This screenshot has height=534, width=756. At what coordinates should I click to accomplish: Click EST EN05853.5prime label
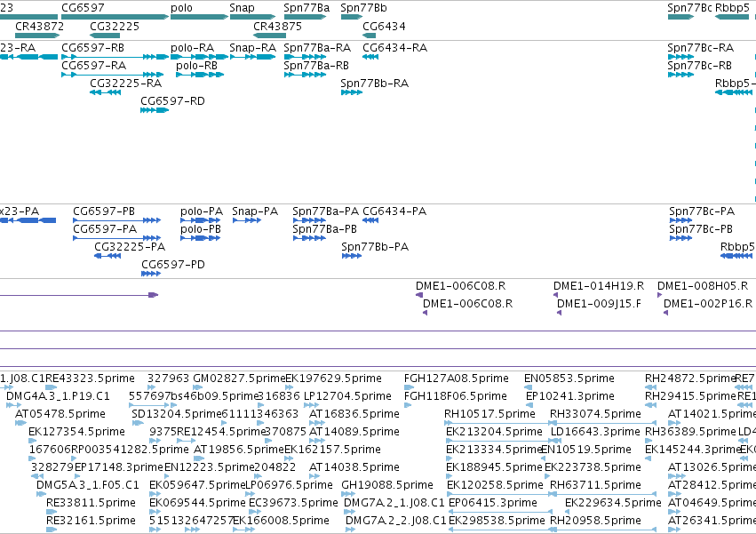tap(569, 379)
